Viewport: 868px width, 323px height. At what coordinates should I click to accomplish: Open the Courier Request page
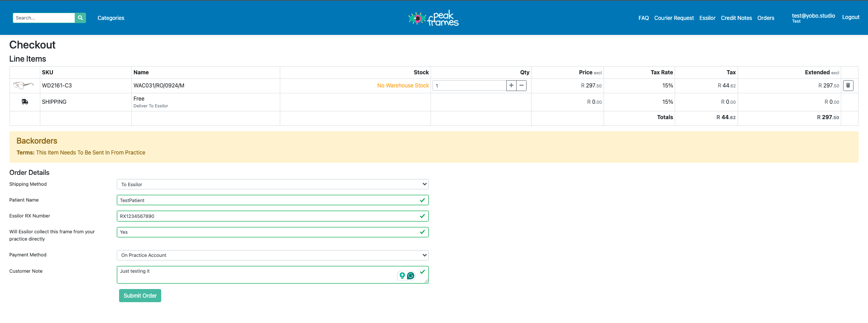(674, 18)
